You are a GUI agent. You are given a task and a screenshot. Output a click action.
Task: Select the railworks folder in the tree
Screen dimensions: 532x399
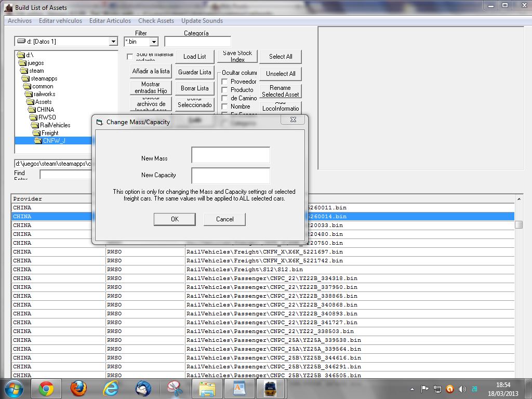tap(44, 94)
